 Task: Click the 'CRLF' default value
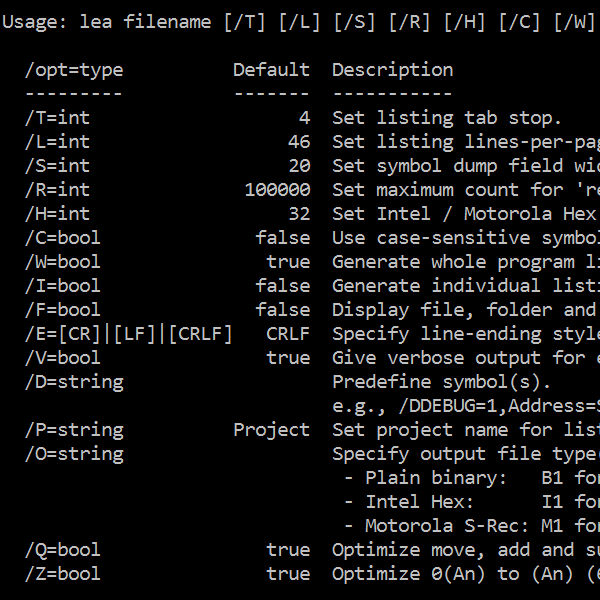tap(288, 334)
